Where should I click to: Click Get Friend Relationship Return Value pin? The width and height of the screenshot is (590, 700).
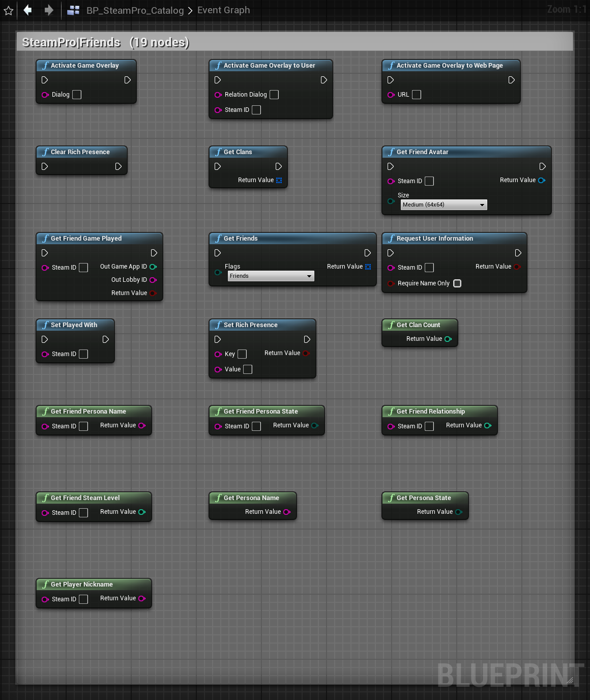(x=488, y=425)
